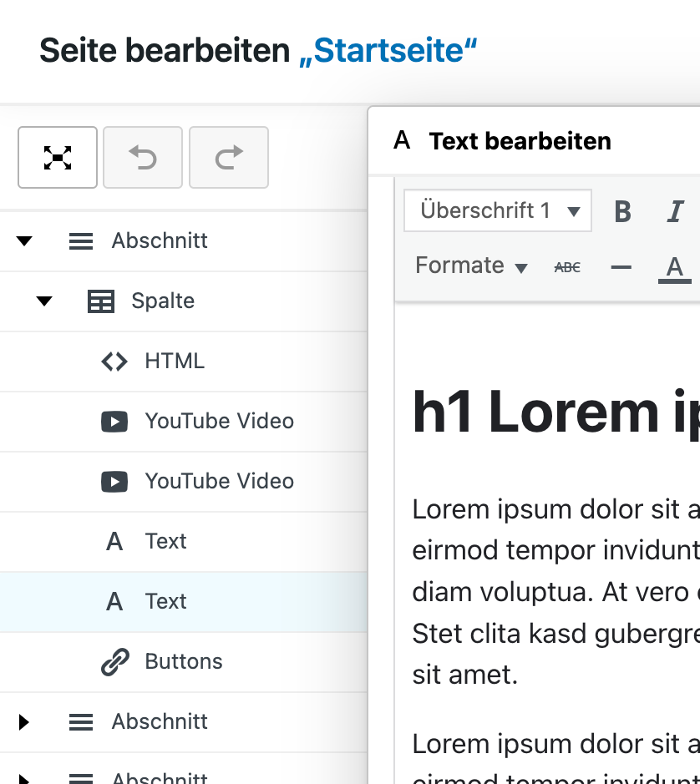
Task: Open the Überschrift 1 format dropdown
Action: click(x=498, y=210)
